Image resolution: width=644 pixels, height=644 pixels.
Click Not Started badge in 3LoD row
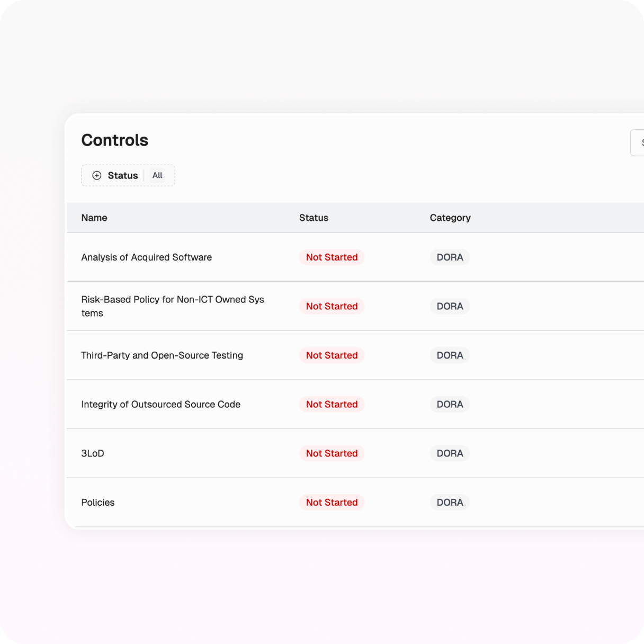coord(332,453)
